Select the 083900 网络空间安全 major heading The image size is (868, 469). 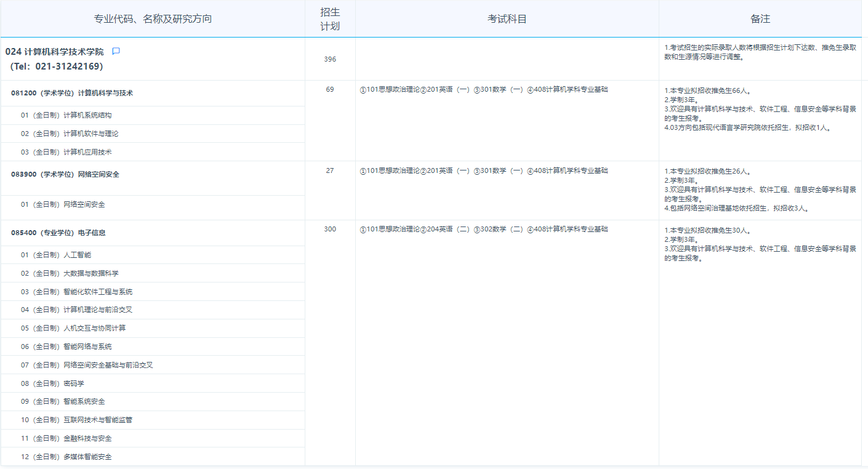coord(65,174)
